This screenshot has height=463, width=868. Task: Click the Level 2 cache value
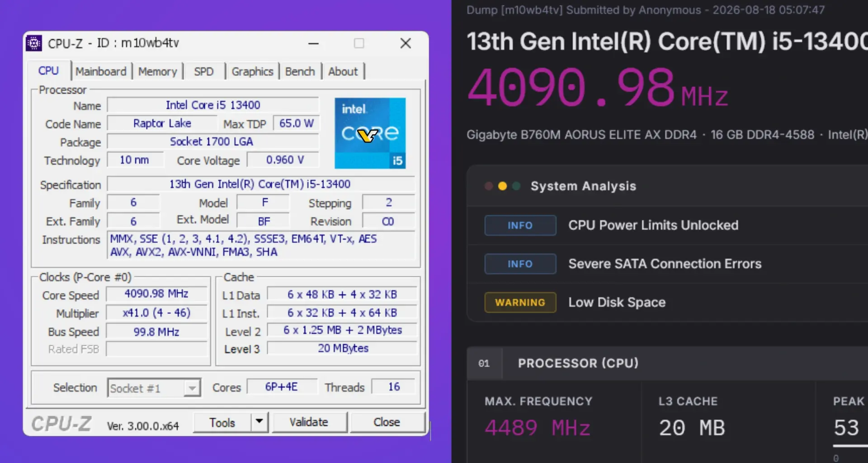[342, 331]
